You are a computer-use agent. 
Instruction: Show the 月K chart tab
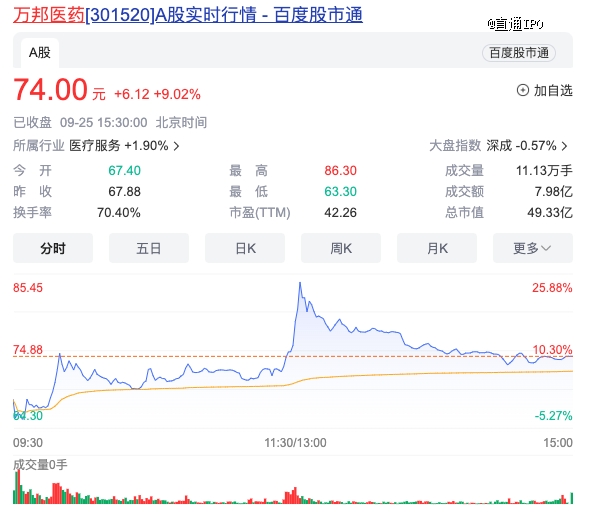[x=437, y=248]
